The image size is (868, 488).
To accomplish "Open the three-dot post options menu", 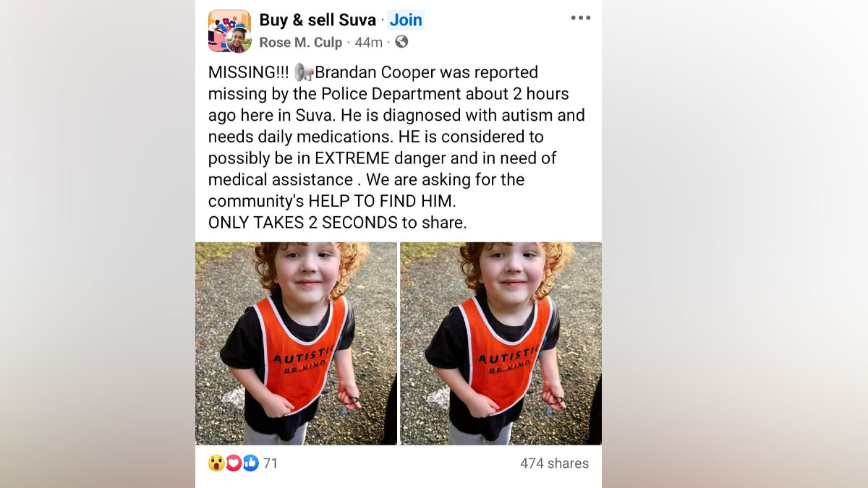I will tap(580, 18).
